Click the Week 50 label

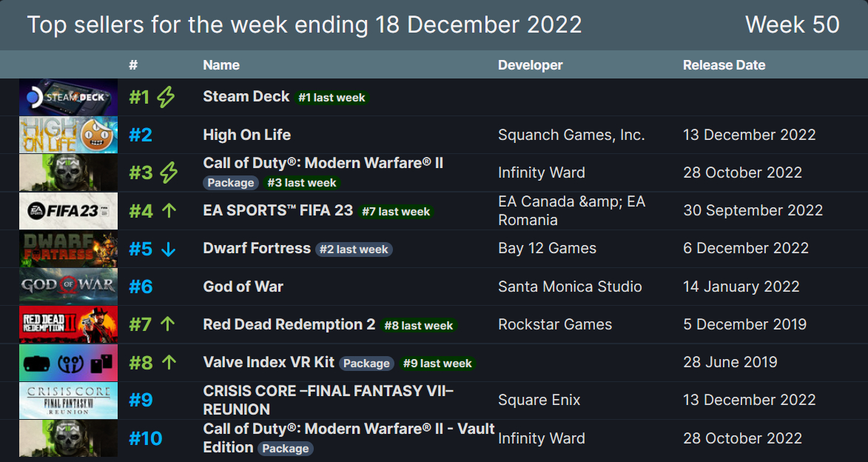[x=793, y=24]
